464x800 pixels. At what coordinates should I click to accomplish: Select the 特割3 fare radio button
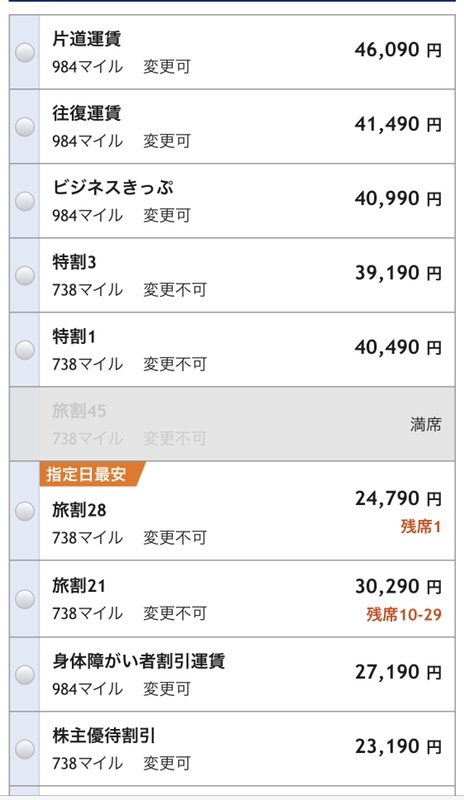[x=25, y=276]
